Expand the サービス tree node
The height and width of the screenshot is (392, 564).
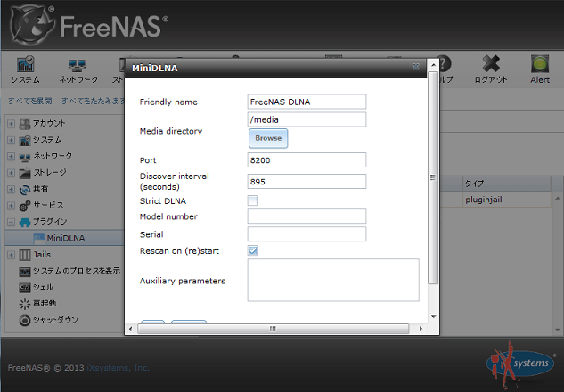pos(12,206)
